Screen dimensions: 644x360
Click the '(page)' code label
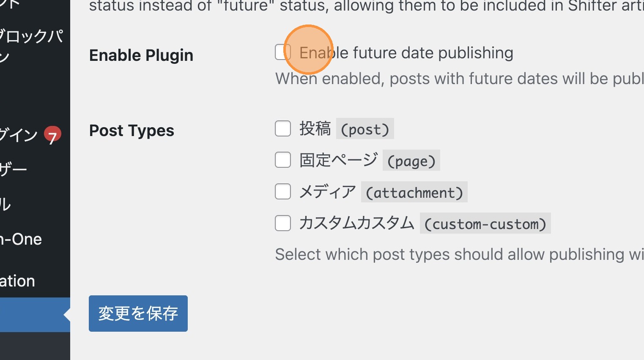tap(411, 161)
